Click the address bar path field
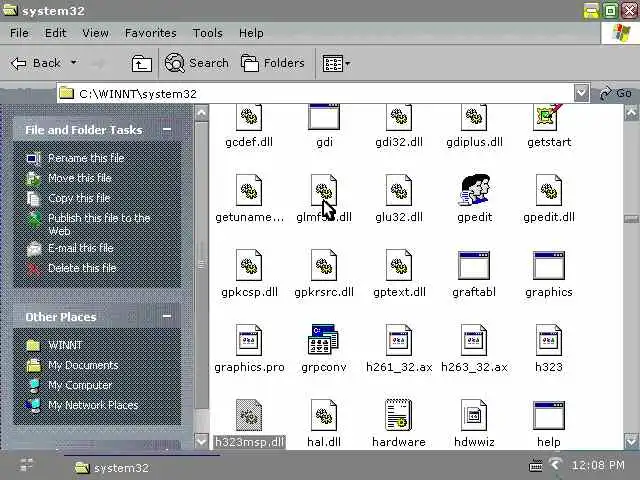640x480 pixels. (x=314, y=93)
